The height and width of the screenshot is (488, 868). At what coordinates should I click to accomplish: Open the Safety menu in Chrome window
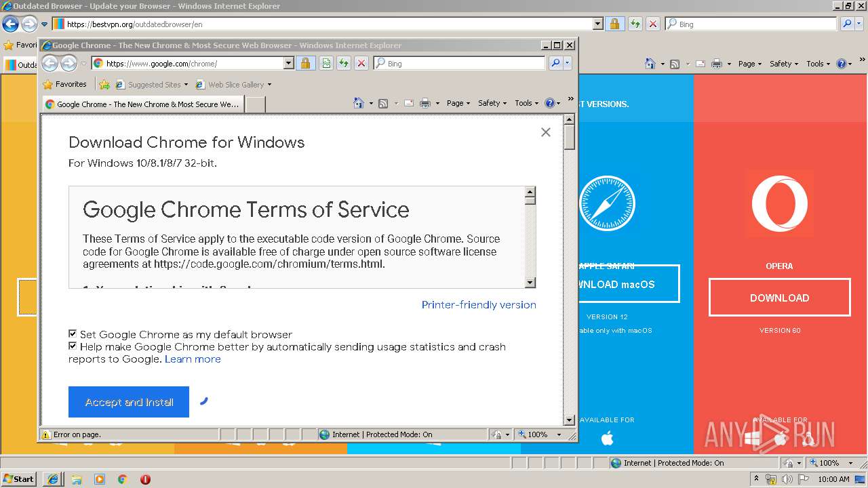(x=492, y=103)
